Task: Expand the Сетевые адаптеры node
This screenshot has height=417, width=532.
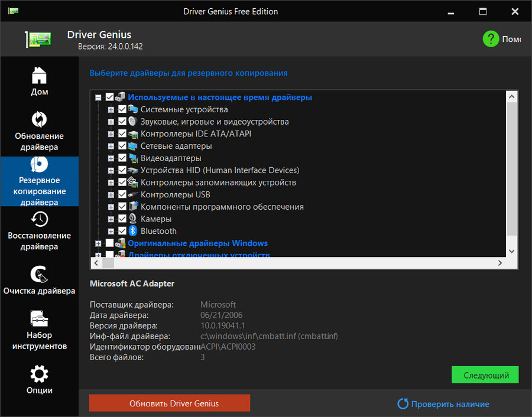Action: pyautogui.click(x=111, y=146)
